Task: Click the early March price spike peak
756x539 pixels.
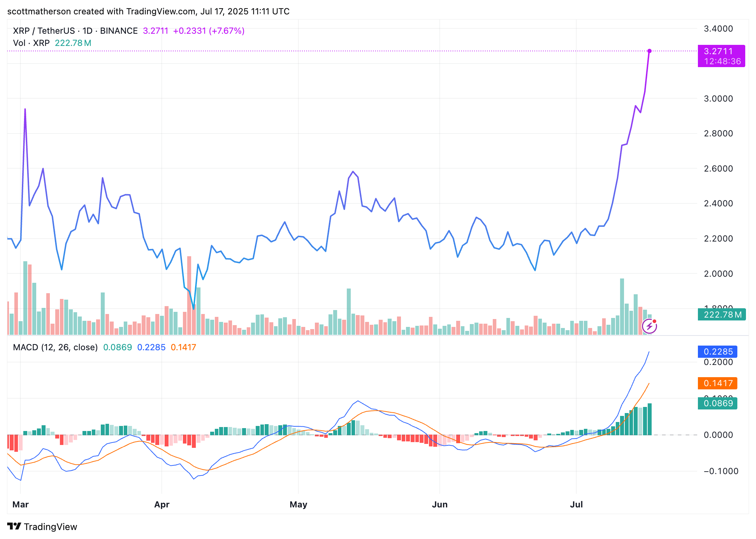Action: pos(25,109)
